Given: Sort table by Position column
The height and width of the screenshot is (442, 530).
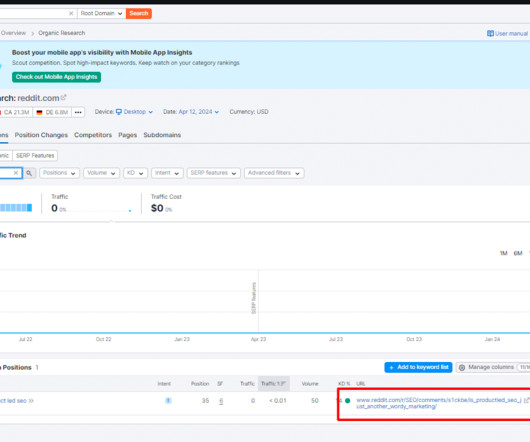Looking at the screenshot, I should 200,384.
